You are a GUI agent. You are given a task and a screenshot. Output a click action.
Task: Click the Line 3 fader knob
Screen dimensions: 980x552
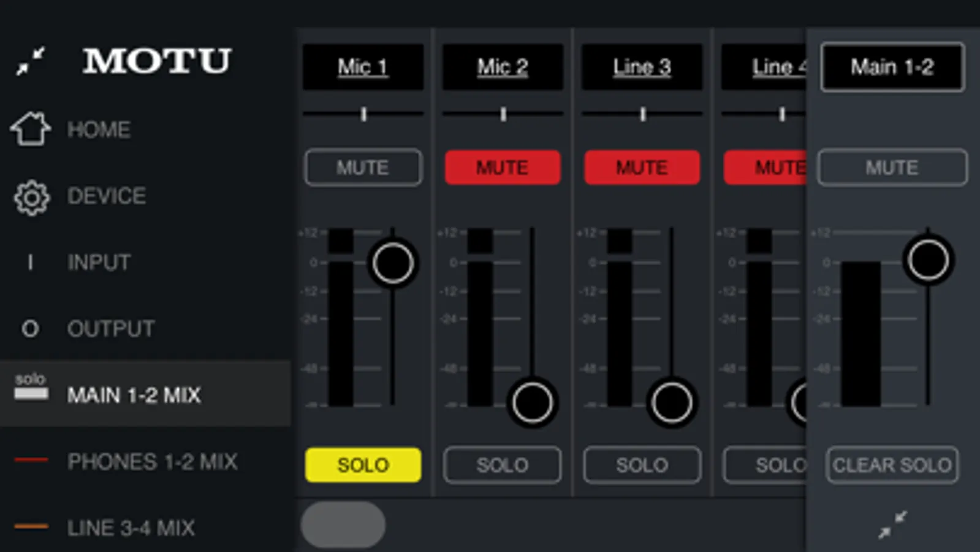click(x=672, y=402)
